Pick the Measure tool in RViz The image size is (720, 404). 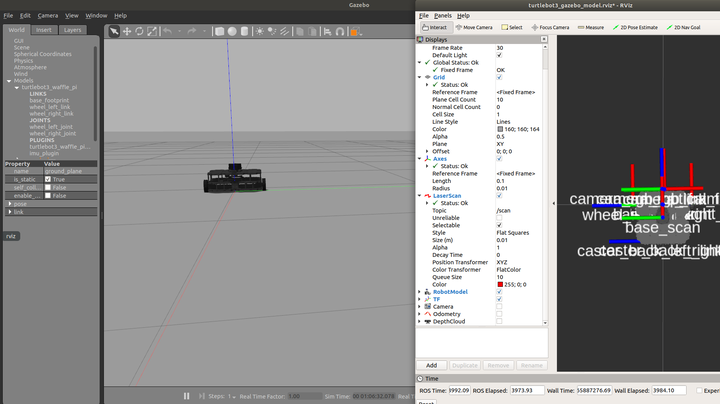[590, 27]
